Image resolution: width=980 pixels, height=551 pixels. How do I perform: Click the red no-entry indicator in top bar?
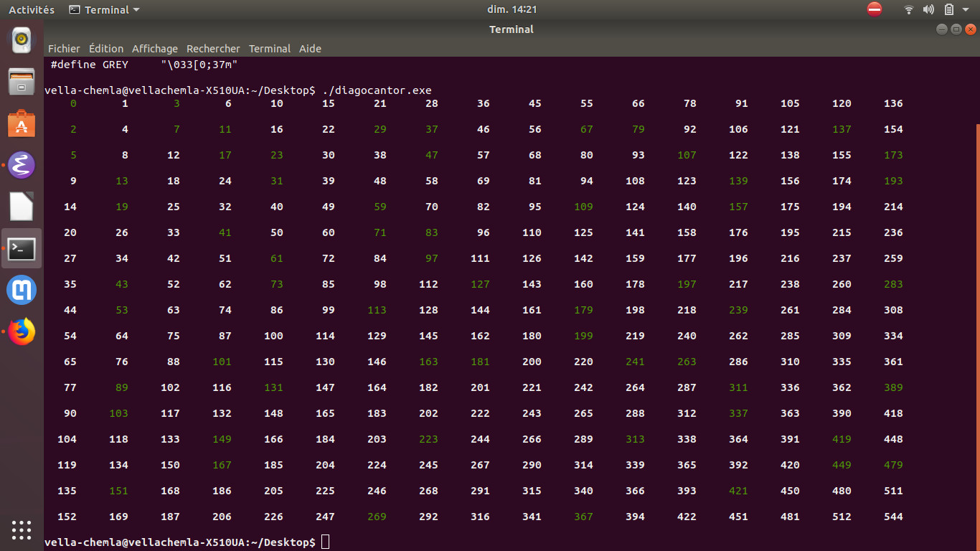[874, 9]
